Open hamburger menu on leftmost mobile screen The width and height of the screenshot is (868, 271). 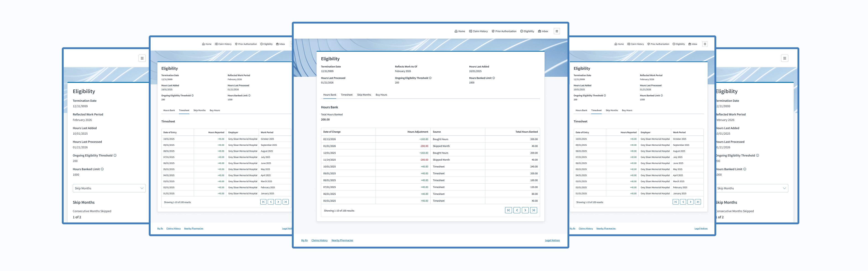click(x=142, y=58)
